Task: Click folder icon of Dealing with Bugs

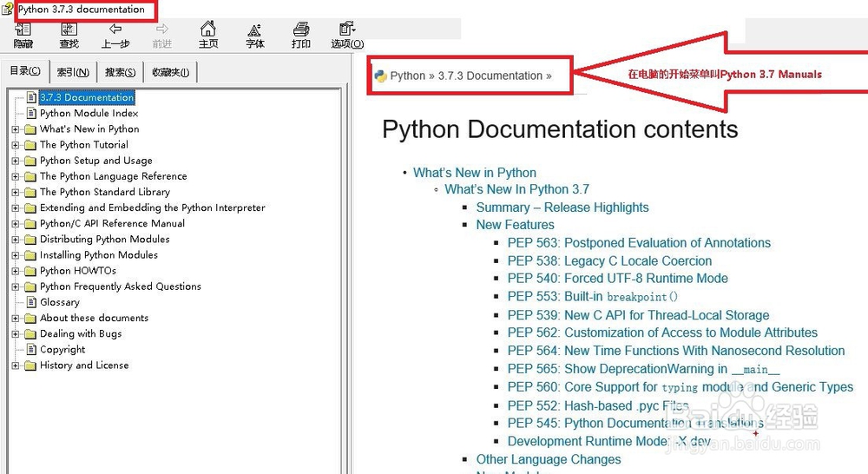Action: tap(30, 334)
